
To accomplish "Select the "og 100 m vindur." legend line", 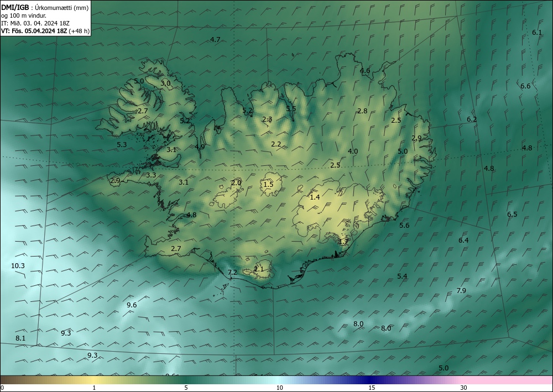I will click(x=24, y=15).
